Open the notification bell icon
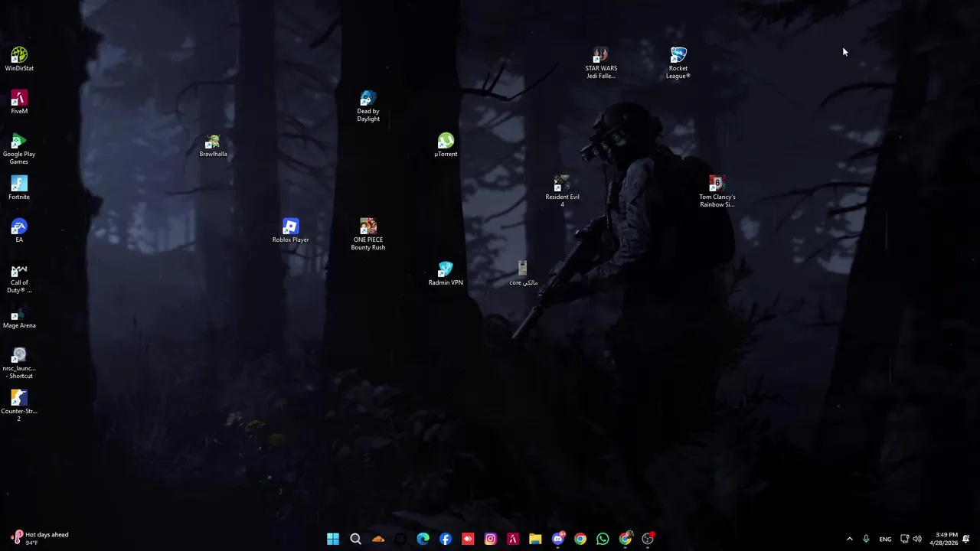980x551 pixels. click(966, 539)
